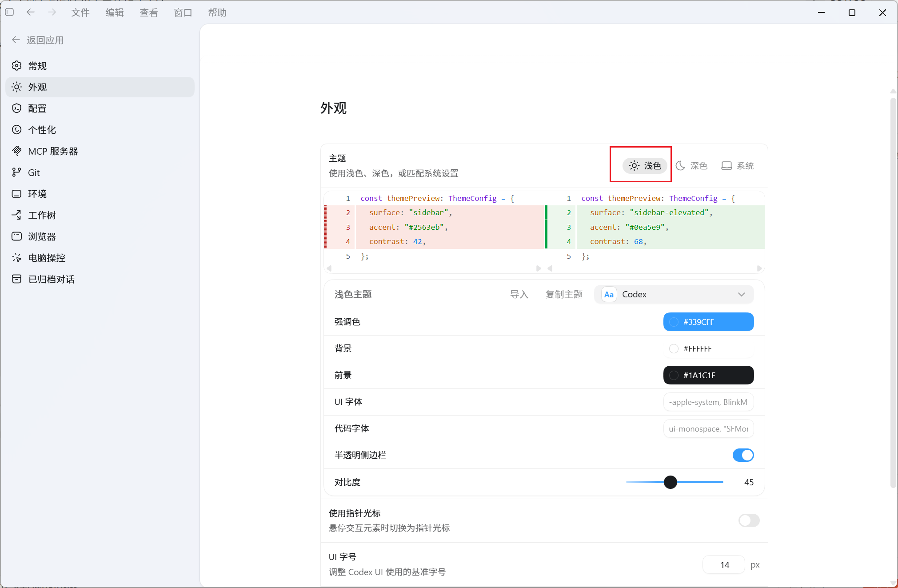The height and width of the screenshot is (588, 898).
Task: Open the Codex theme dropdown
Action: (674, 295)
